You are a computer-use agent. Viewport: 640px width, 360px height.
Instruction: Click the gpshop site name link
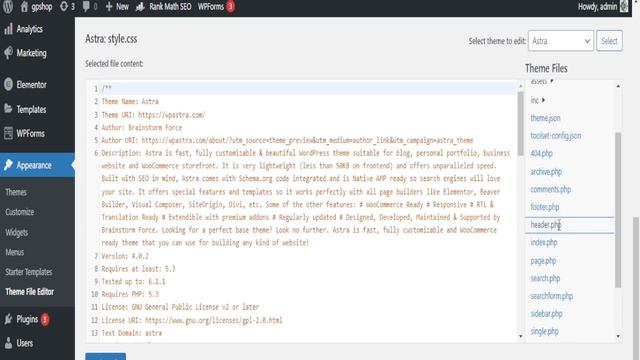(x=42, y=7)
